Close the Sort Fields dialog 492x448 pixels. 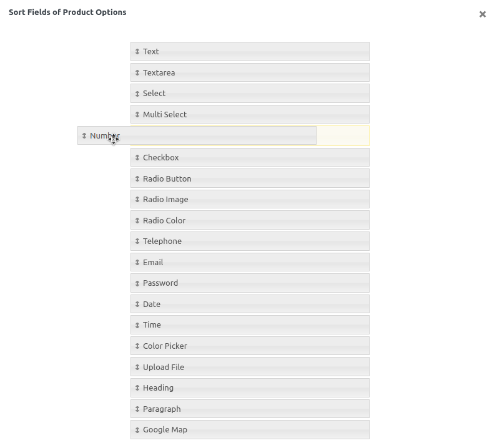482,14
